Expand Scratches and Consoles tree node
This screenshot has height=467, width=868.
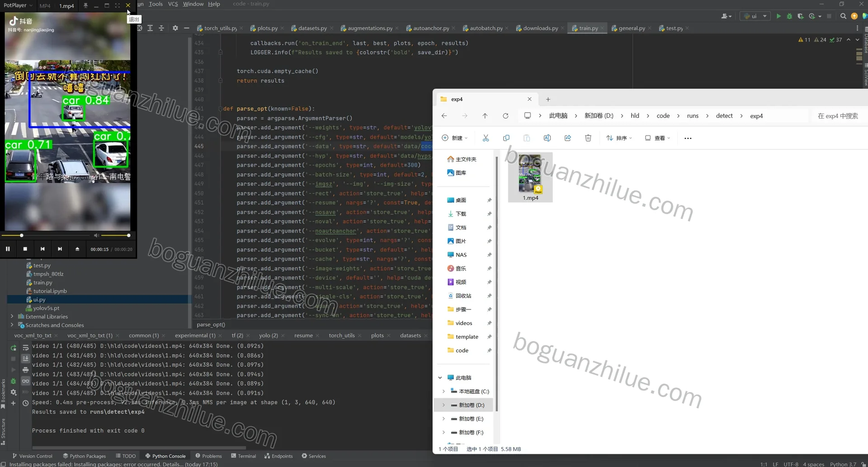tap(12, 325)
